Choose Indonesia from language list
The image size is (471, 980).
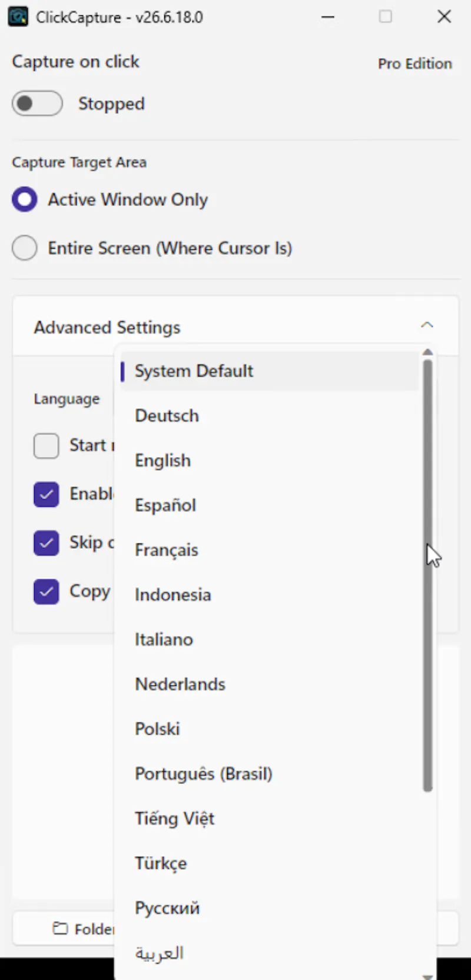pos(270,595)
